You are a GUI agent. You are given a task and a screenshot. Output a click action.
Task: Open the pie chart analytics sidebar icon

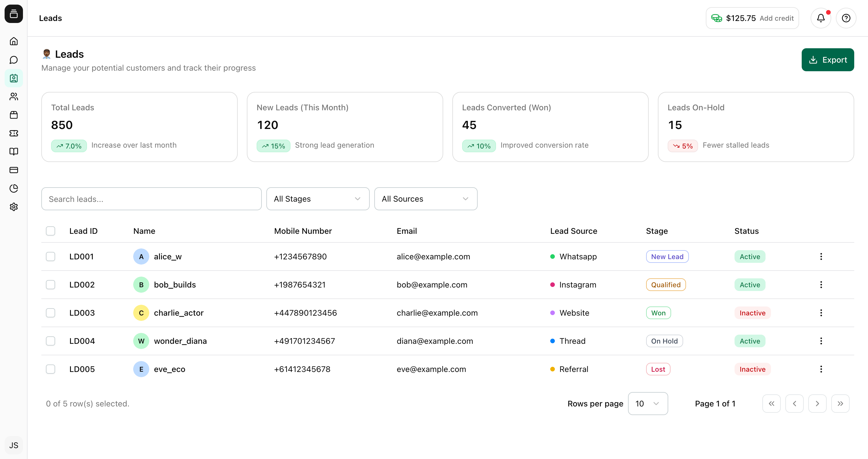pos(14,188)
